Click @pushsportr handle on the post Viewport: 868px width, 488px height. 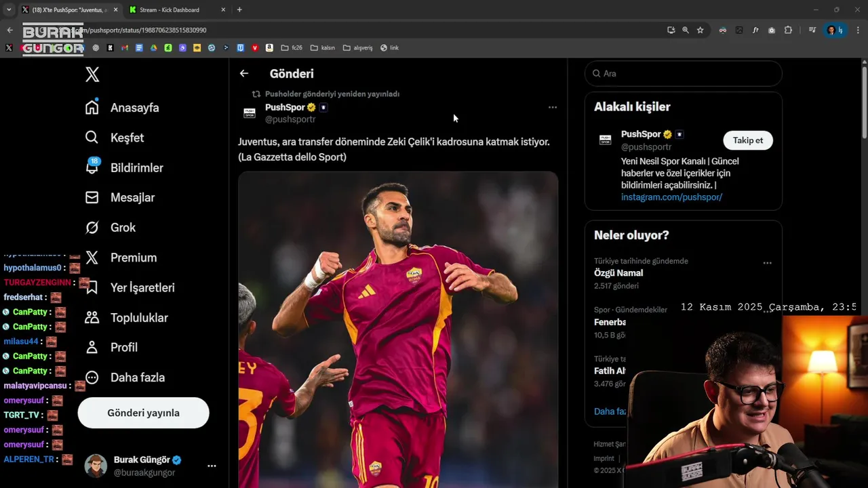pyautogui.click(x=290, y=119)
